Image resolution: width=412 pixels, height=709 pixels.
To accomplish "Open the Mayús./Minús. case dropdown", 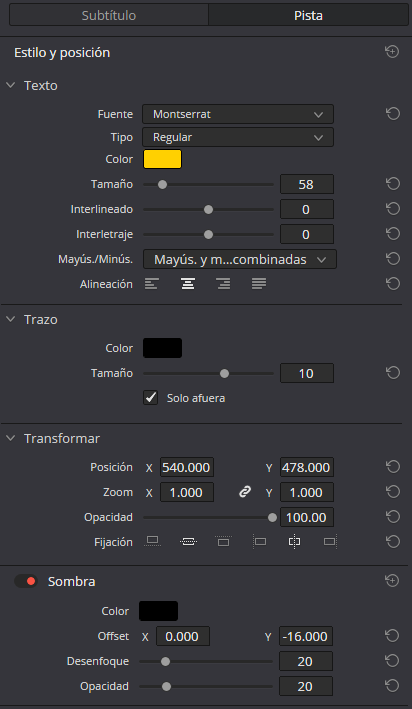I will coord(240,260).
